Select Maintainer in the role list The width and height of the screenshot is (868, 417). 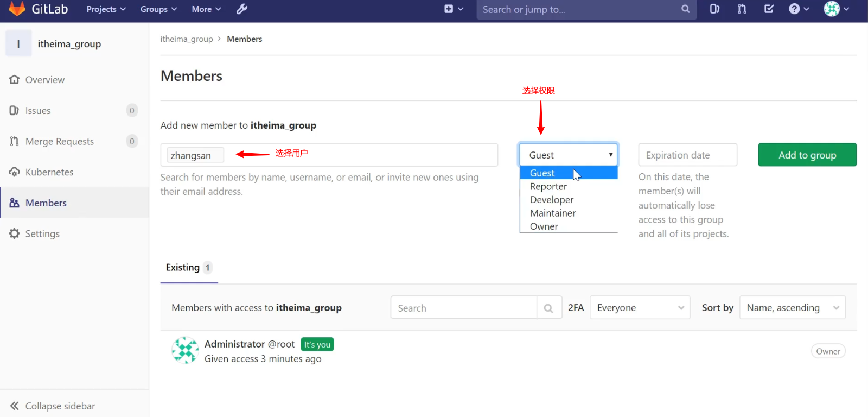click(569, 213)
